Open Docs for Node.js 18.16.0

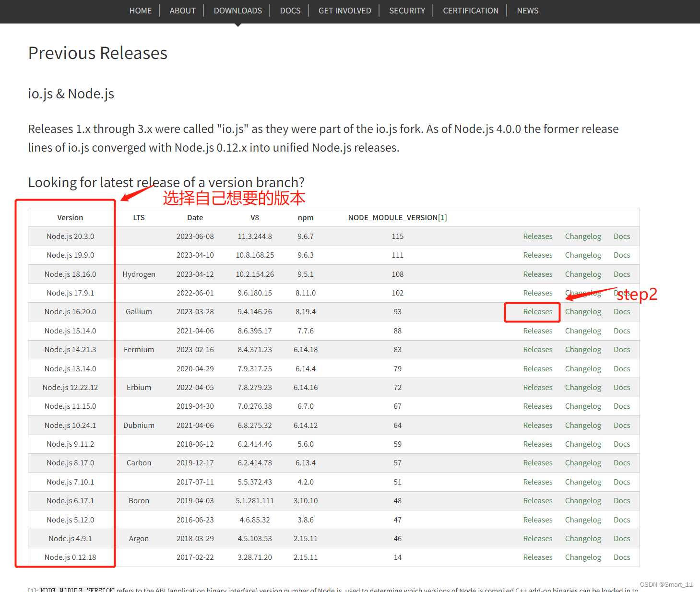(621, 274)
